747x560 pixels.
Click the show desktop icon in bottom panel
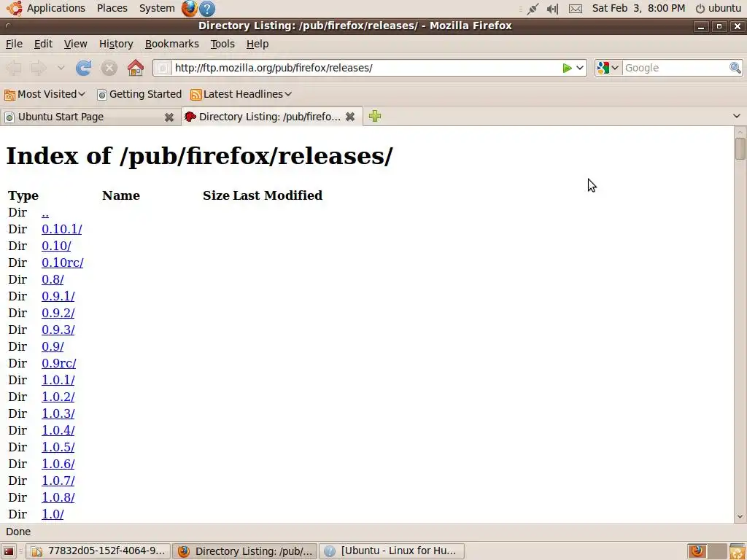click(9, 551)
